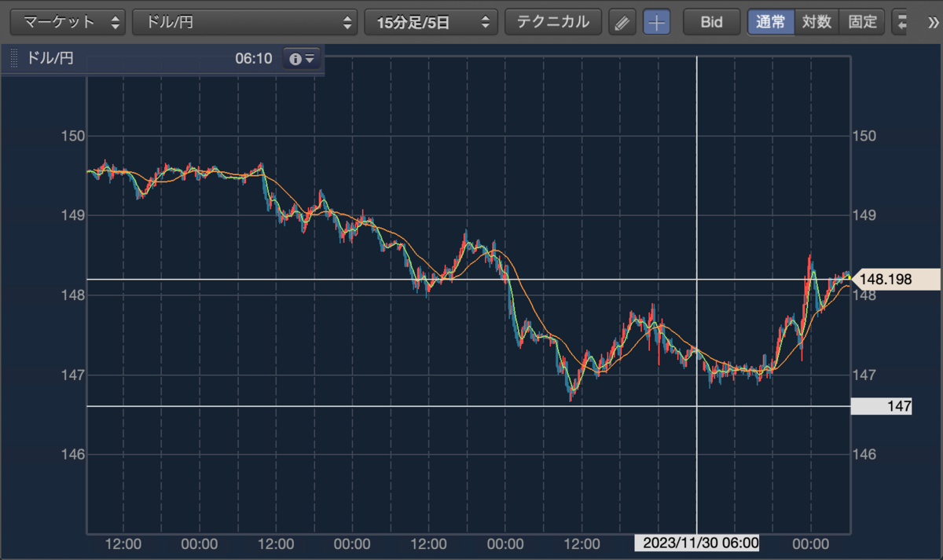Click the partly hidden swap-arrows toolbar icon

coord(901,22)
